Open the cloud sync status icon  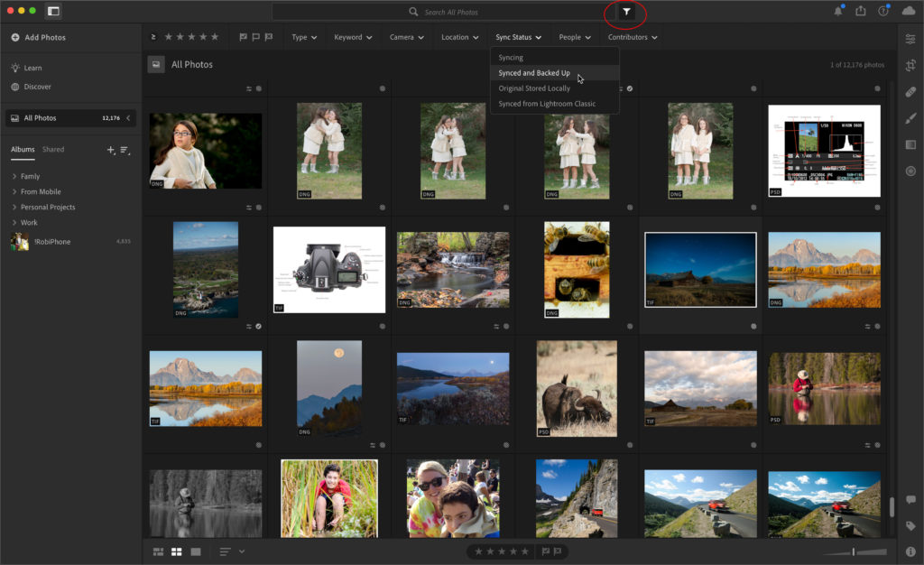[907, 11]
